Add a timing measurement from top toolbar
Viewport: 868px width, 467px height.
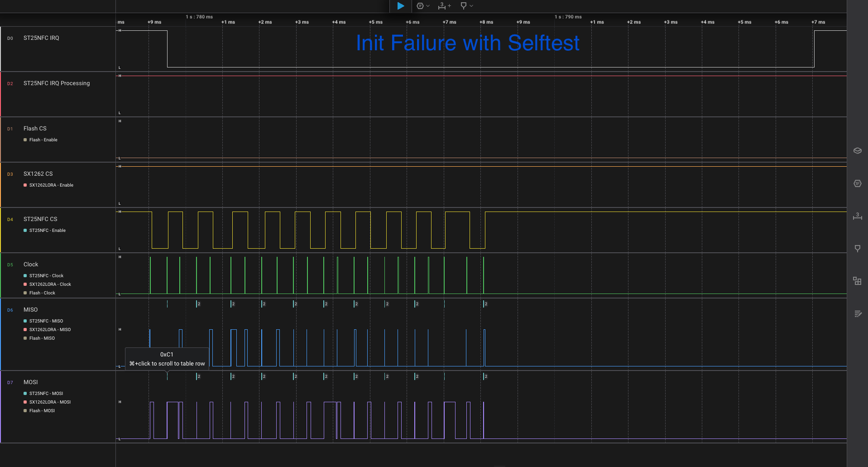[444, 6]
